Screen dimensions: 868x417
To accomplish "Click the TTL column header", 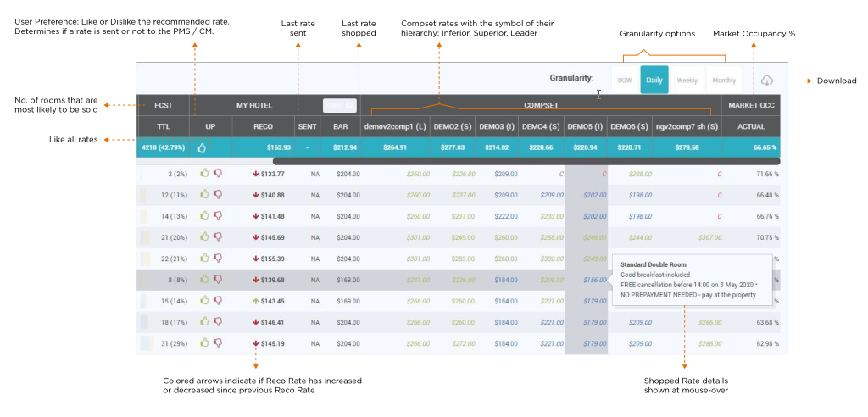I will tap(164, 126).
